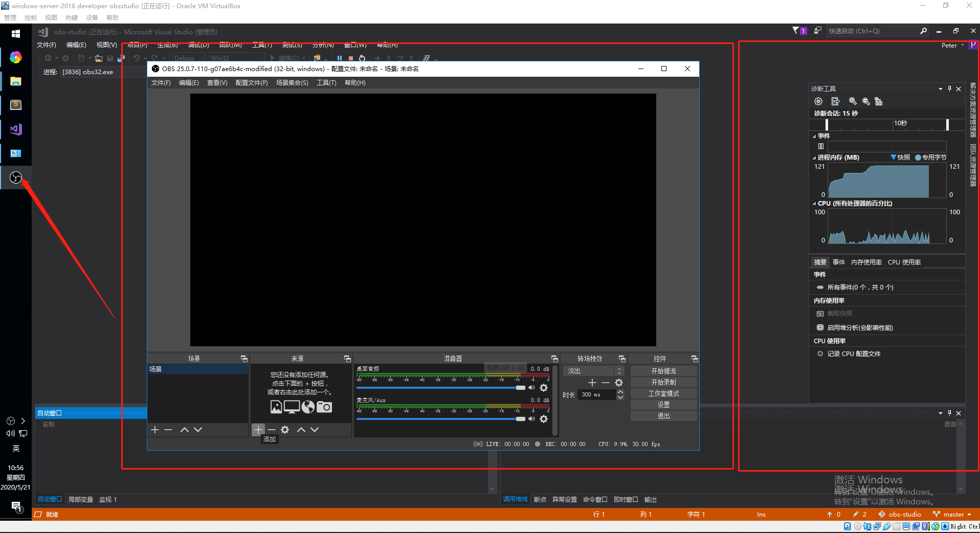Zoom in on the diagnostic timeline
Image resolution: width=980 pixels, height=533 pixels.
point(853,101)
